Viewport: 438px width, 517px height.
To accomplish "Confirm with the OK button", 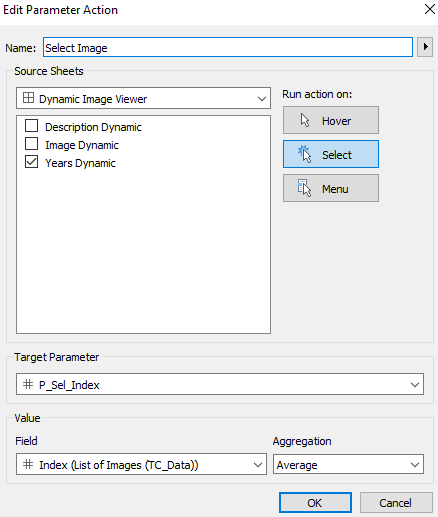I will pos(315,503).
